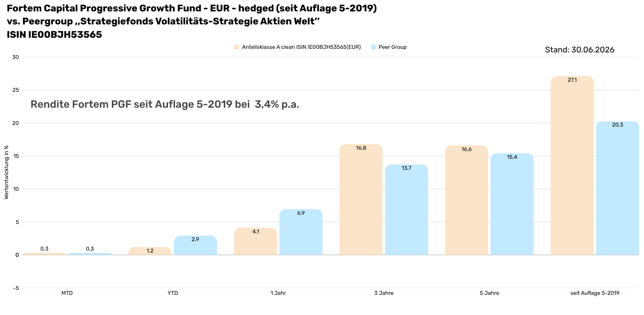Select the 'MTD' x-axis label

[67, 293]
